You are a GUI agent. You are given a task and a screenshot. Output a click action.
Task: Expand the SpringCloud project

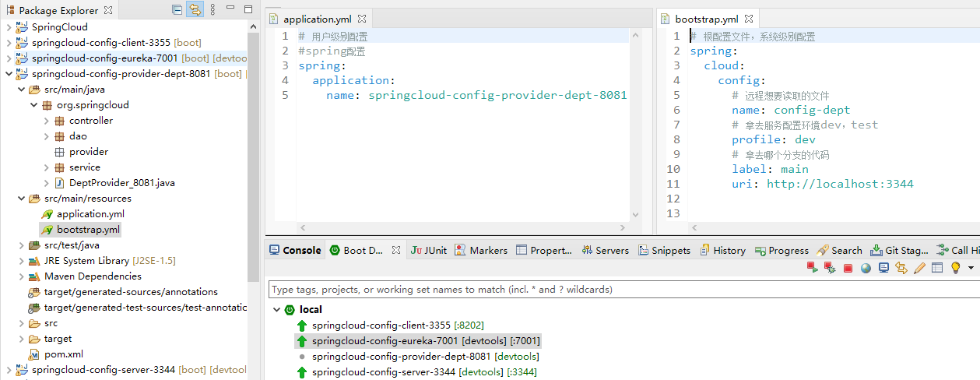click(x=9, y=26)
